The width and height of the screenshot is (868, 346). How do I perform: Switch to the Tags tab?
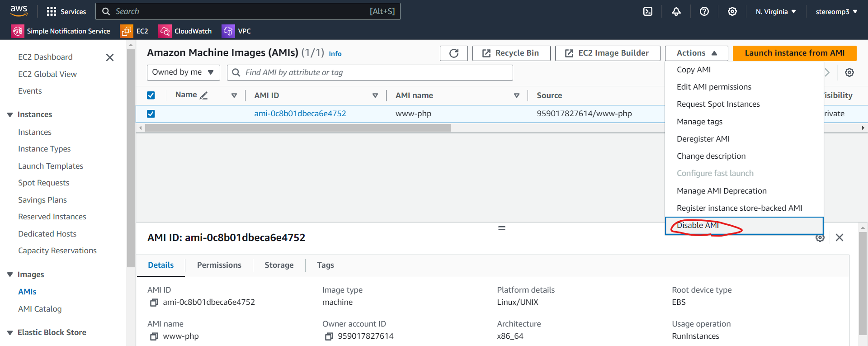(325, 265)
